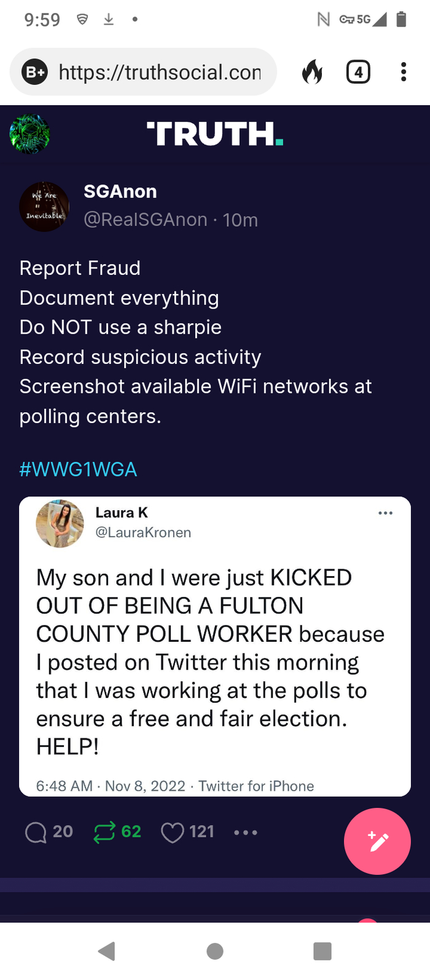Tap the reply comment icon
430x980 pixels.
pos(36,832)
